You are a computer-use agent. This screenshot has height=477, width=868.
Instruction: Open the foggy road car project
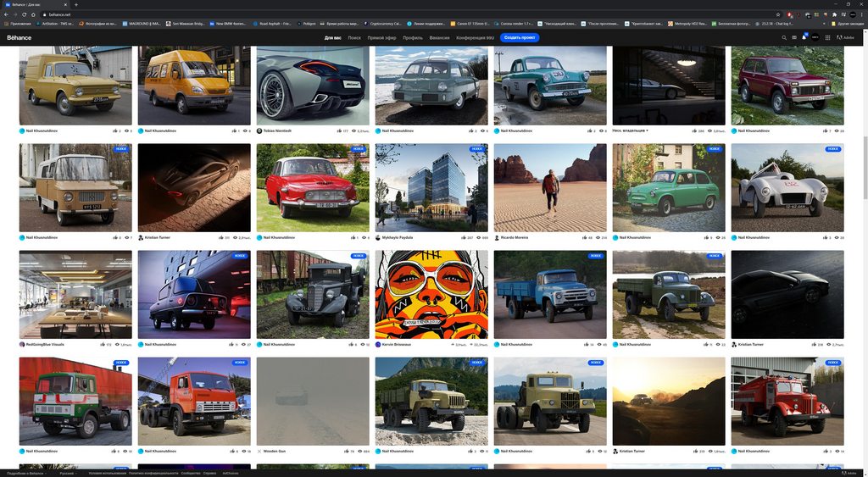coord(313,402)
